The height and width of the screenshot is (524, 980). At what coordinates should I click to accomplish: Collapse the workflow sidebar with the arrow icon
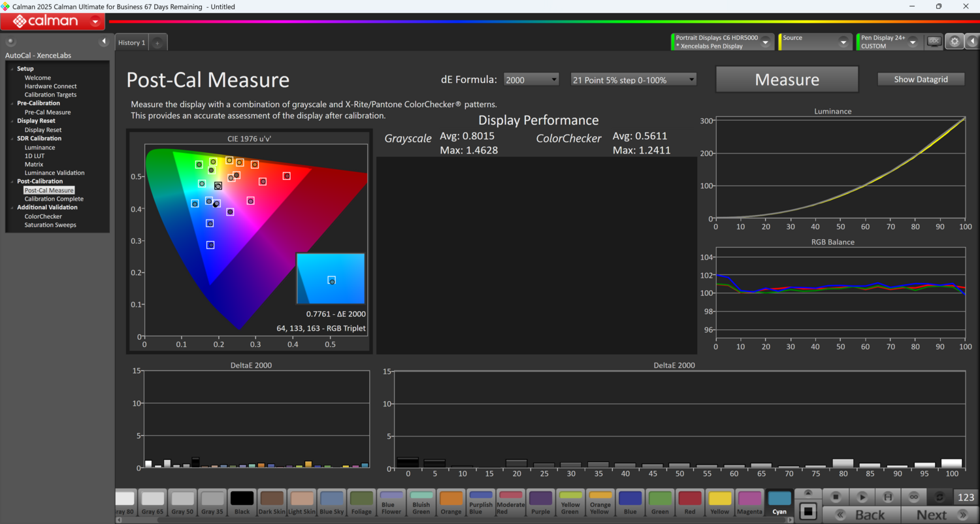pyautogui.click(x=103, y=41)
